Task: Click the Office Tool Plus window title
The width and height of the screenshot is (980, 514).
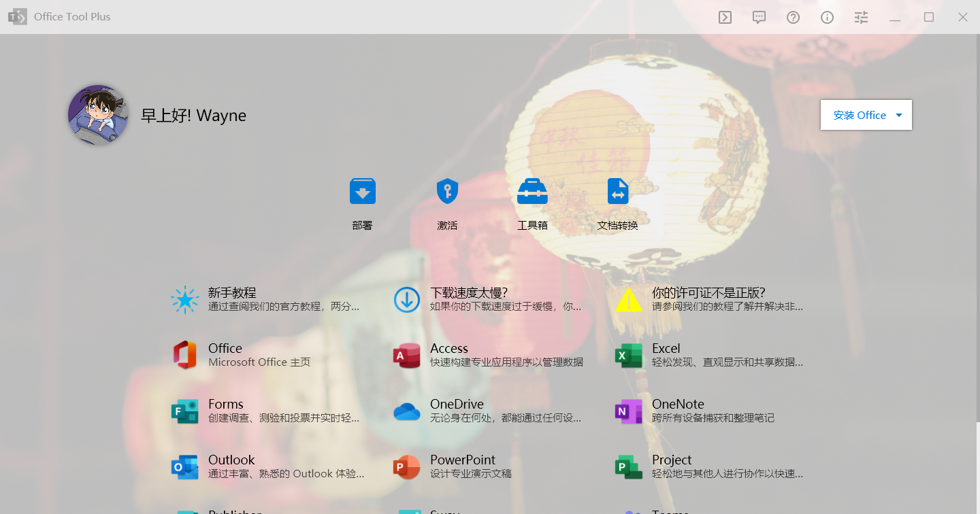Action: pos(72,17)
